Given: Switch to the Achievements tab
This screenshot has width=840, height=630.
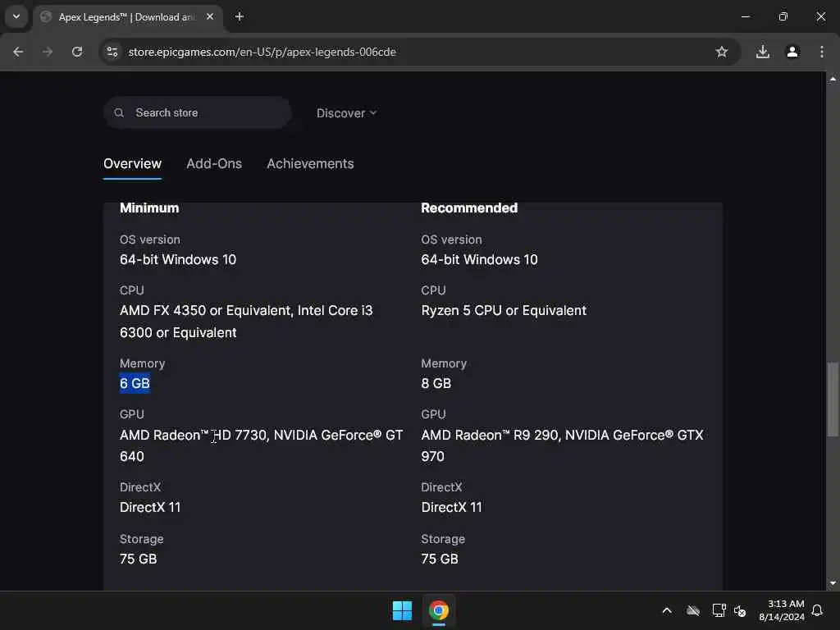Looking at the screenshot, I should coord(310,164).
